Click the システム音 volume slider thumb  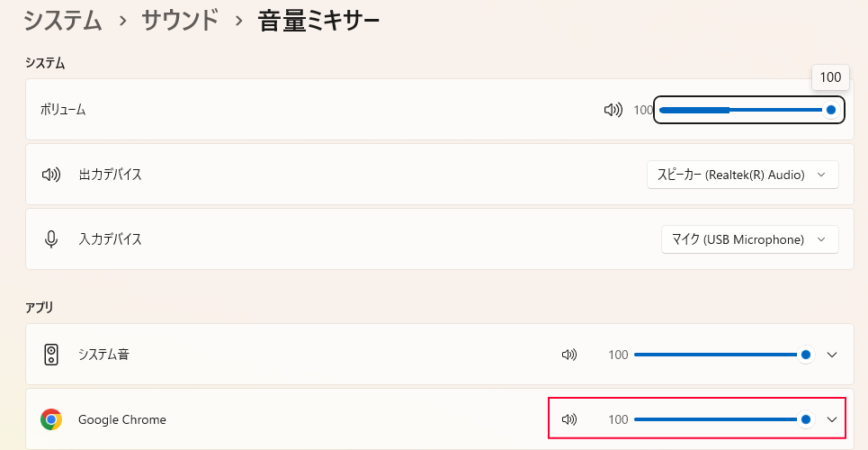806,355
